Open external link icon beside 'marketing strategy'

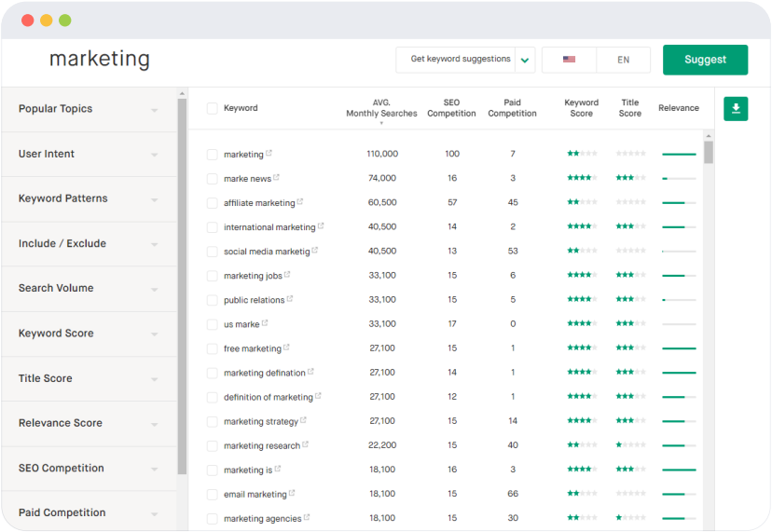pyautogui.click(x=304, y=421)
